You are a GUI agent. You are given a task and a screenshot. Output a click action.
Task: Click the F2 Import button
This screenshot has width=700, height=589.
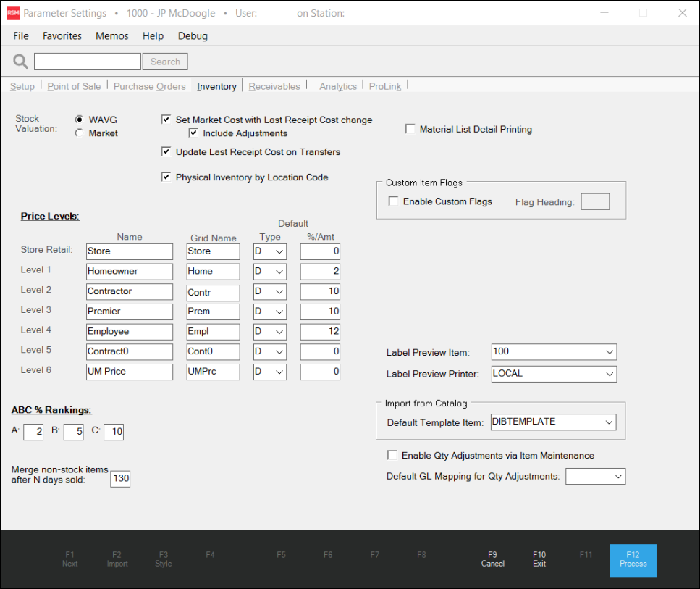pyautogui.click(x=117, y=559)
